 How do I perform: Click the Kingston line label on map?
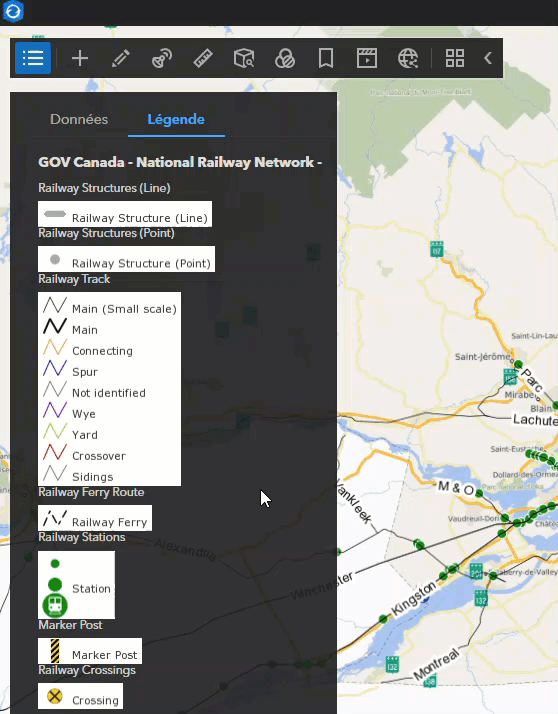[x=414, y=598]
